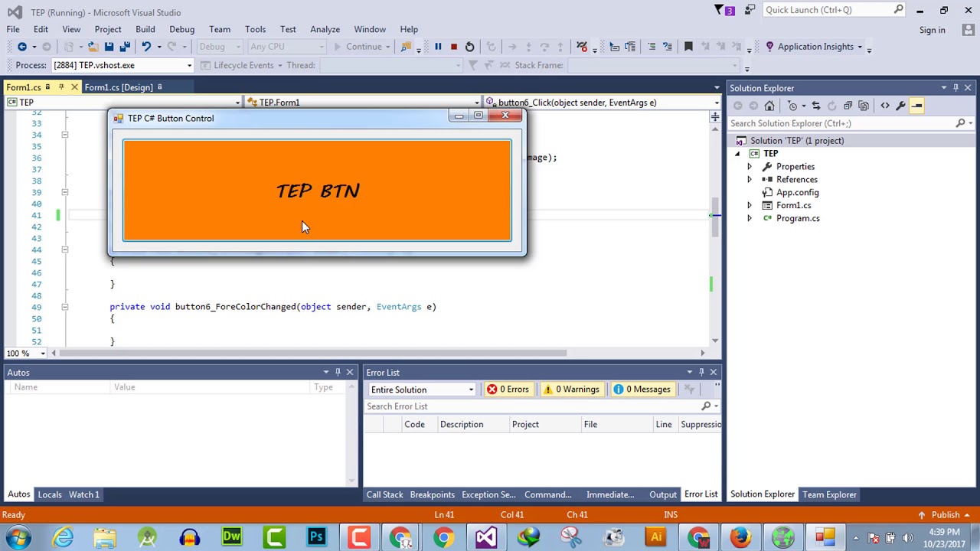This screenshot has width=980, height=551.
Task: Expand the Properties node
Action: [x=750, y=167]
